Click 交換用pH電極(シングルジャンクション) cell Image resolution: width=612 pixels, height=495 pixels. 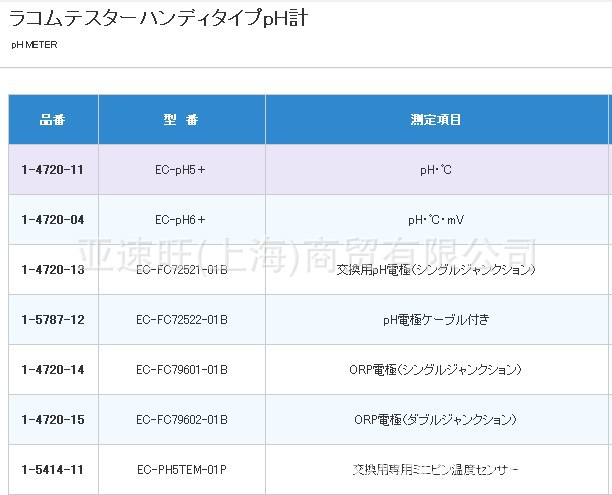(x=436, y=270)
